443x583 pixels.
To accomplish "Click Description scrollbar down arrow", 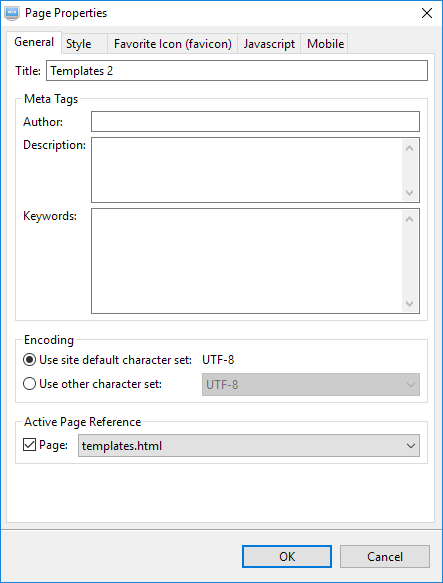I will click(410, 193).
